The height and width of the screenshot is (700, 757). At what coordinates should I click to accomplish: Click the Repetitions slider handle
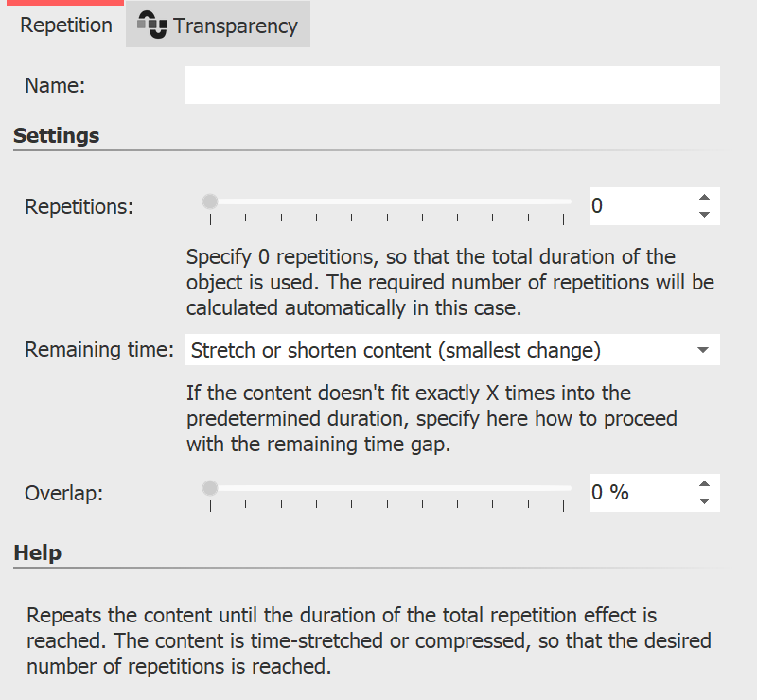point(209,201)
